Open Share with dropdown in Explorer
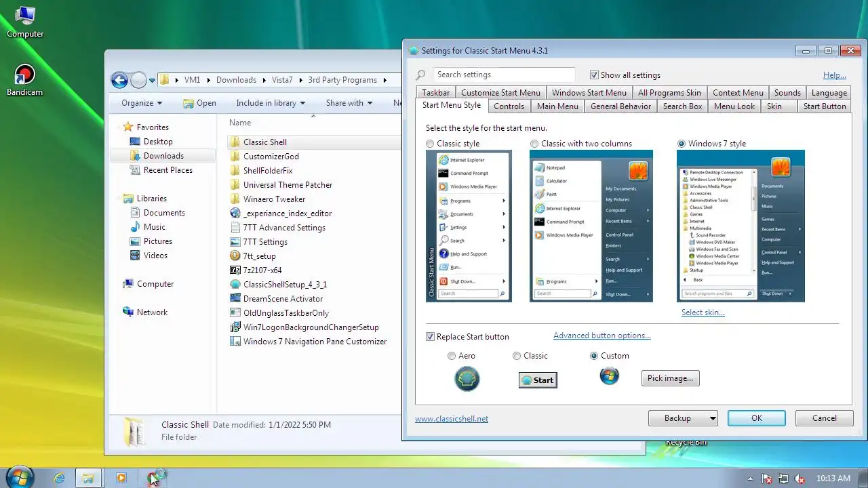Screen dimensions: 868x488 349,103
